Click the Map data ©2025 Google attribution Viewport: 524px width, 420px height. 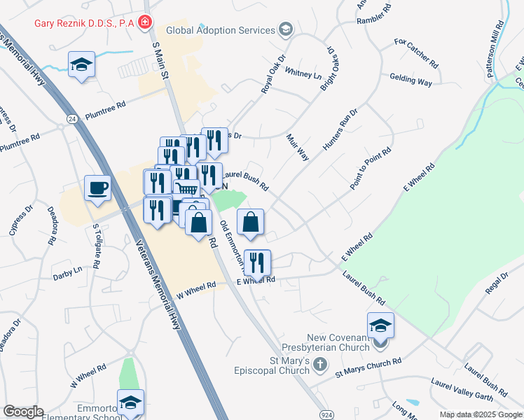[x=481, y=415]
